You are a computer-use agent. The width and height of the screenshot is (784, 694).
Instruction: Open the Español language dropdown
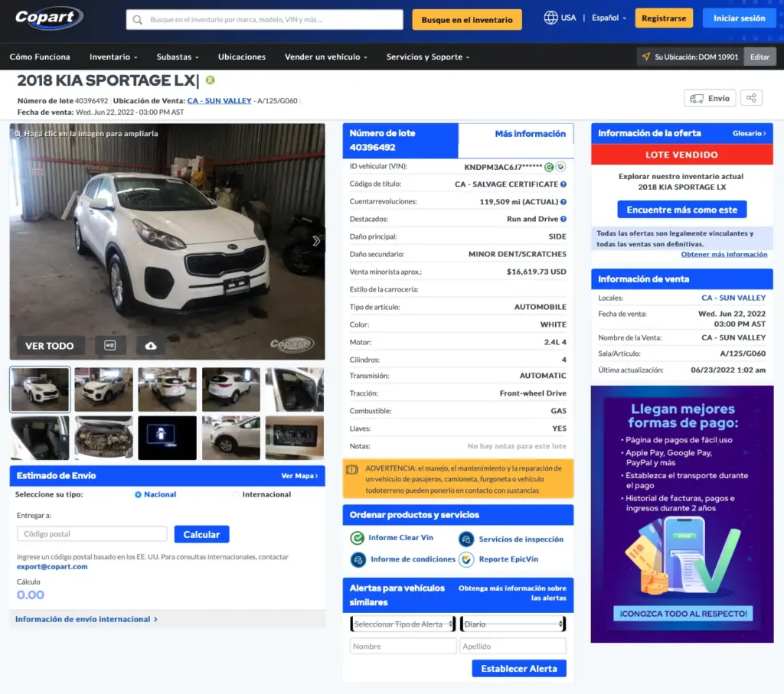coord(609,18)
